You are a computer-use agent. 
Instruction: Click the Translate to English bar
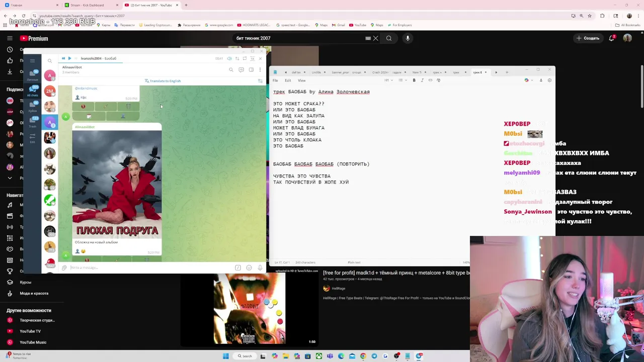pyautogui.click(x=163, y=81)
